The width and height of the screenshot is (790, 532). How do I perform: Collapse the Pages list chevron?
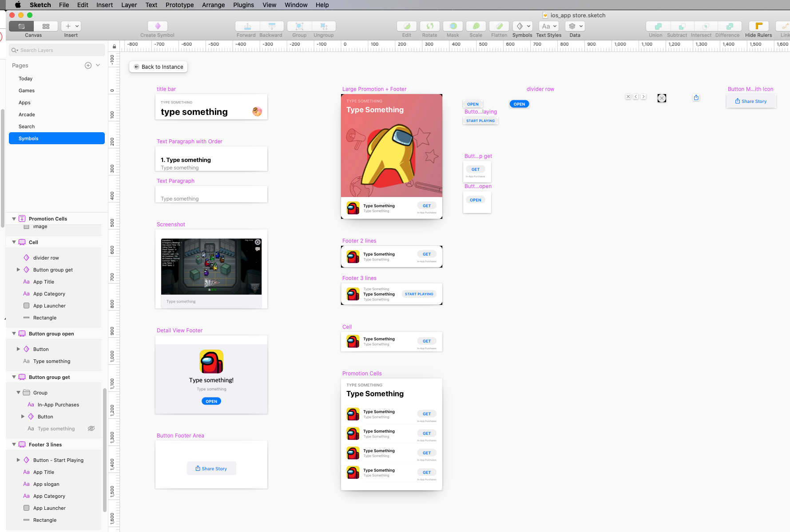[98, 65]
